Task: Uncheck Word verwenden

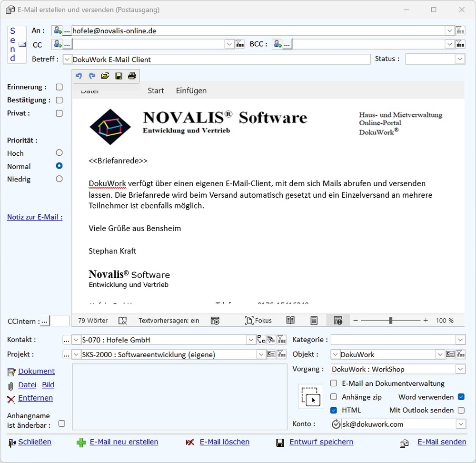Action: click(461, 397)
